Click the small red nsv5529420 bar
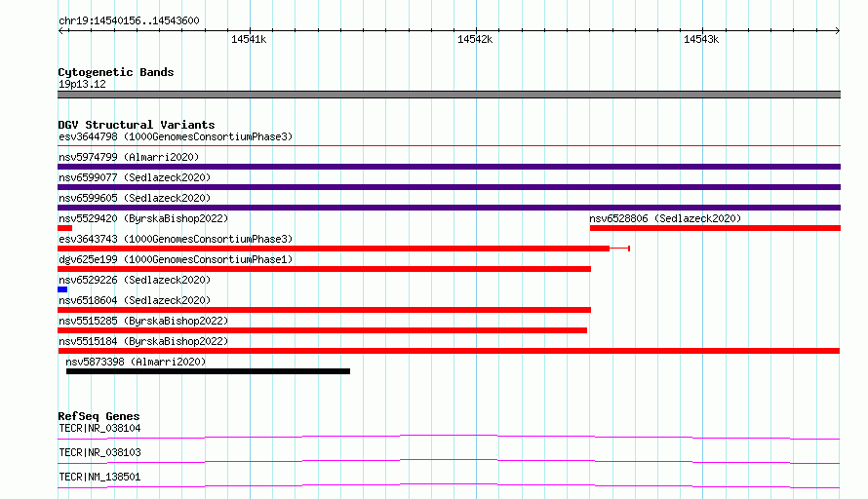 (x=64, y=228)
